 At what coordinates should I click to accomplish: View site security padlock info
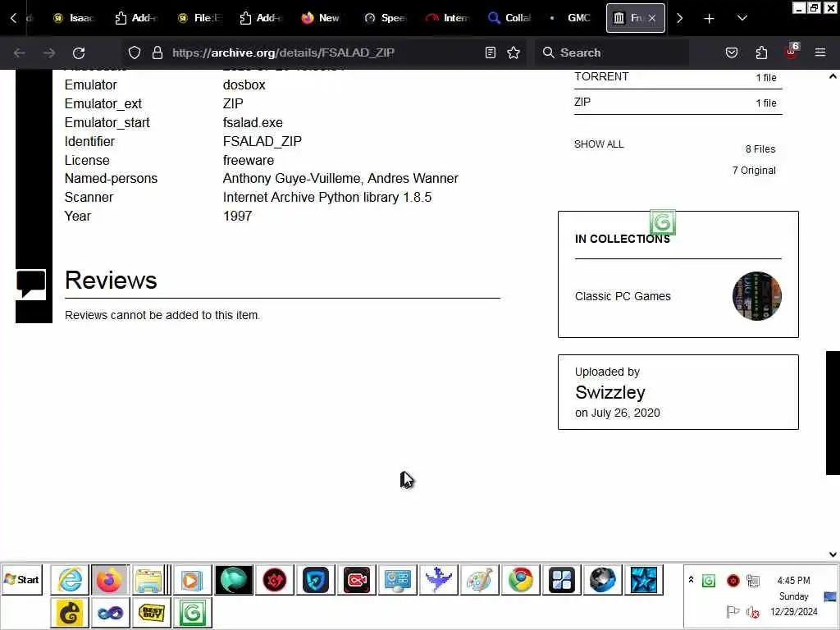157,52
